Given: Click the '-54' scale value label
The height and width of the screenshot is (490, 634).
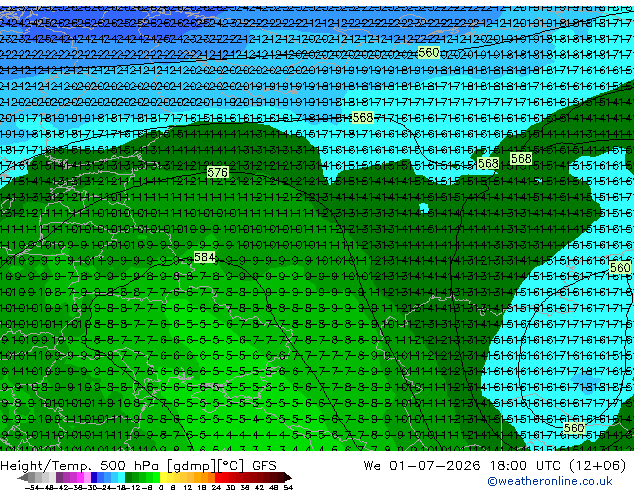Looking at the screenshot, I should tap(32, 487).
